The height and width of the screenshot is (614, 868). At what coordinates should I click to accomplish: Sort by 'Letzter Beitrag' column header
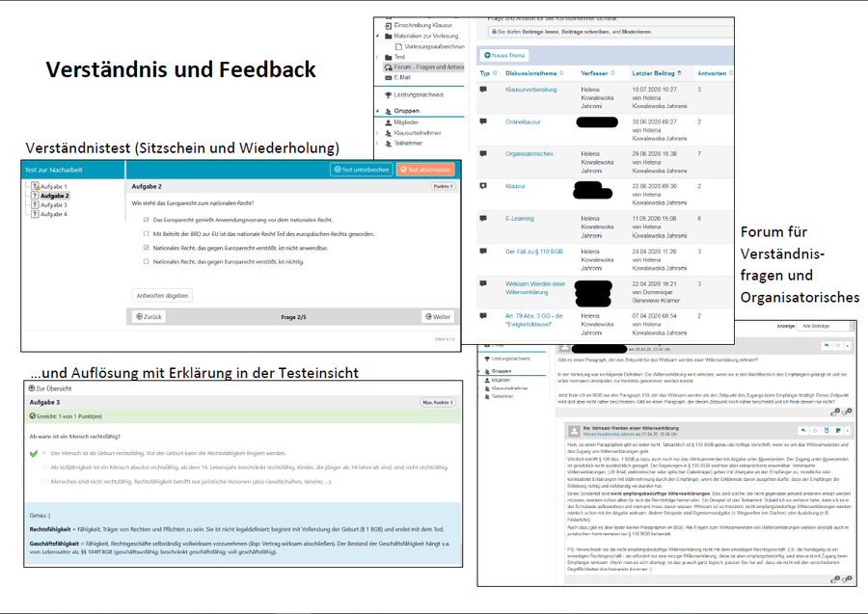(x=657, y=73)
